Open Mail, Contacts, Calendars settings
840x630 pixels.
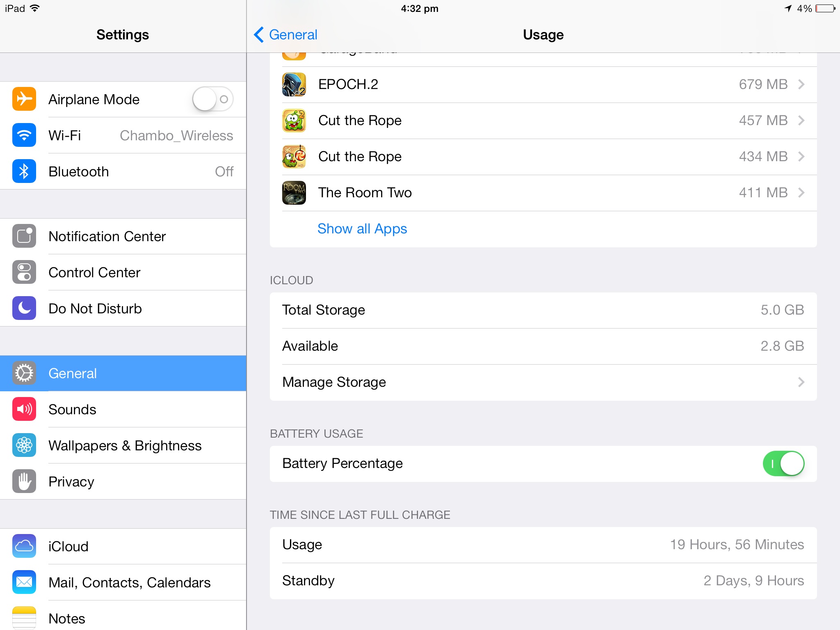click(129, 582)
